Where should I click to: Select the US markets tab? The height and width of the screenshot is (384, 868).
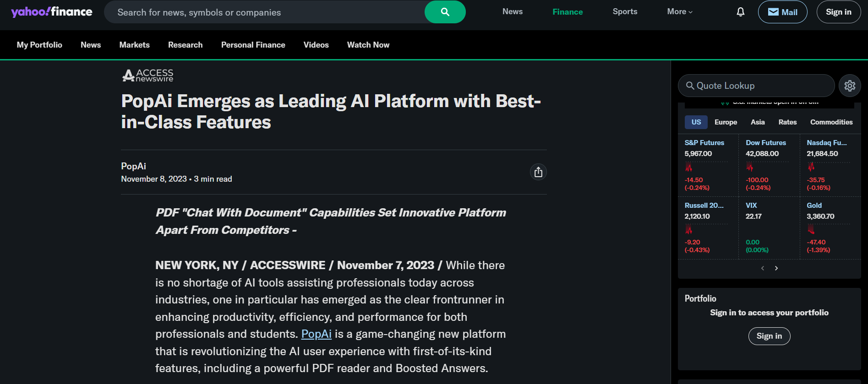coord(696,122)
